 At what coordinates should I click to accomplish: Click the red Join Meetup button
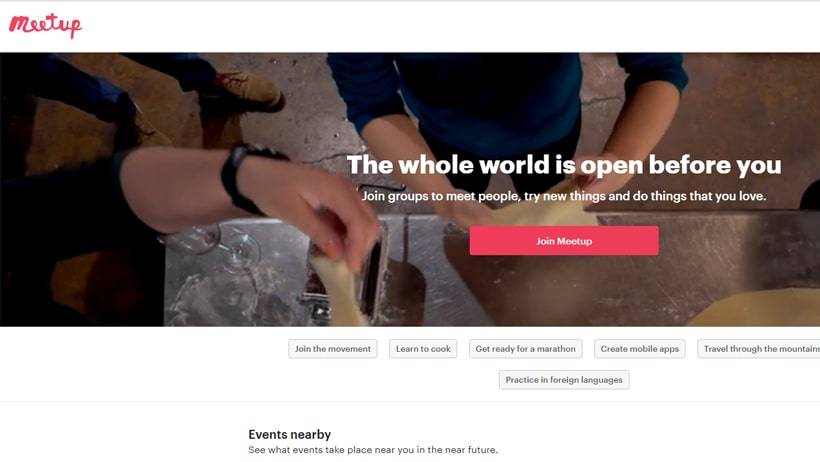coord(564,241)
